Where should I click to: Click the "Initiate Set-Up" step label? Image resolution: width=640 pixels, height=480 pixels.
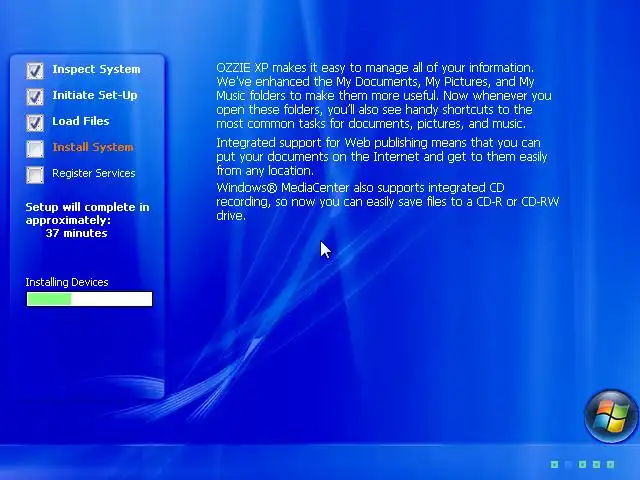95,95
